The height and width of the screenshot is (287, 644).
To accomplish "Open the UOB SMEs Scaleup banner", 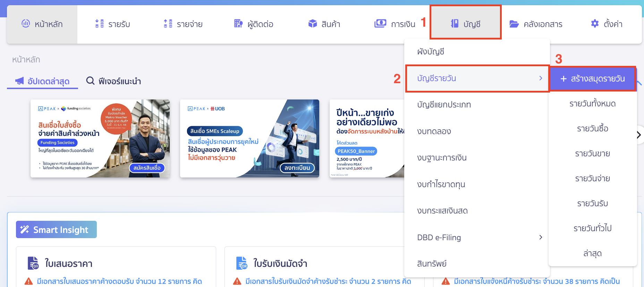I will [249, 139].
